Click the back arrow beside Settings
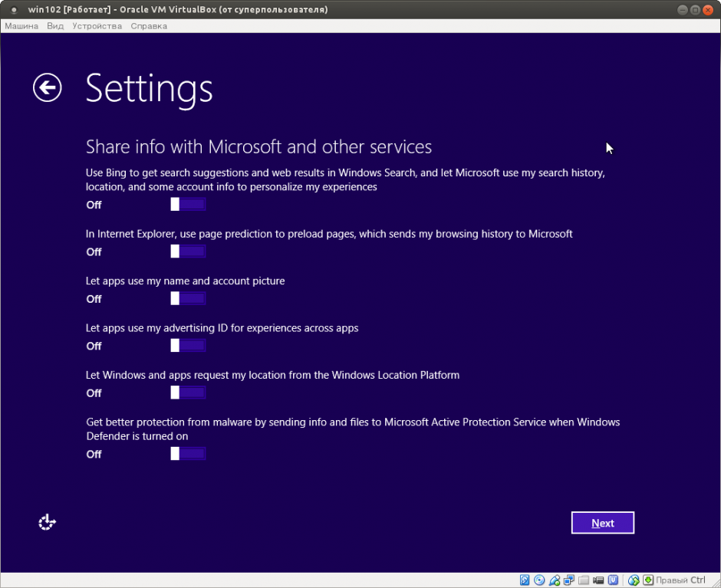The height and width of the screenshot is (588, 721). click(x=47, y=87)
